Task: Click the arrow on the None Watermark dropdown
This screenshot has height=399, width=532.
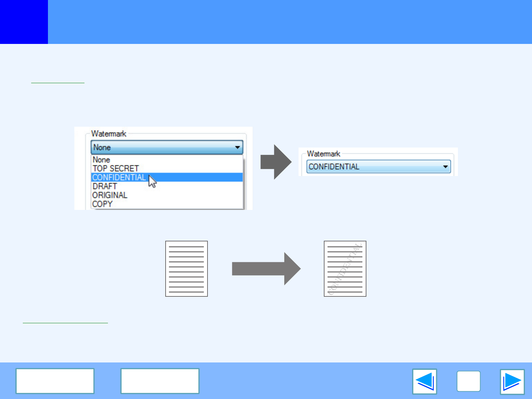Action: 237,147
